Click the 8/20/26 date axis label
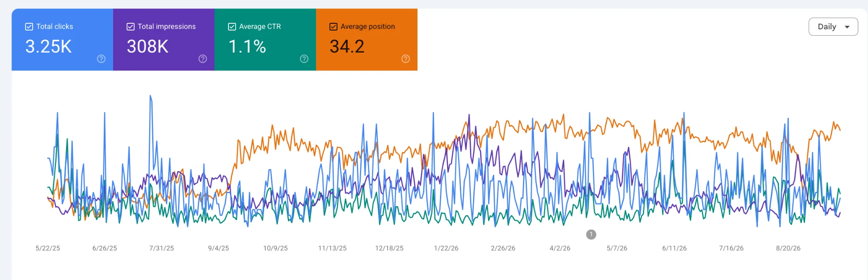 (788, 248)
